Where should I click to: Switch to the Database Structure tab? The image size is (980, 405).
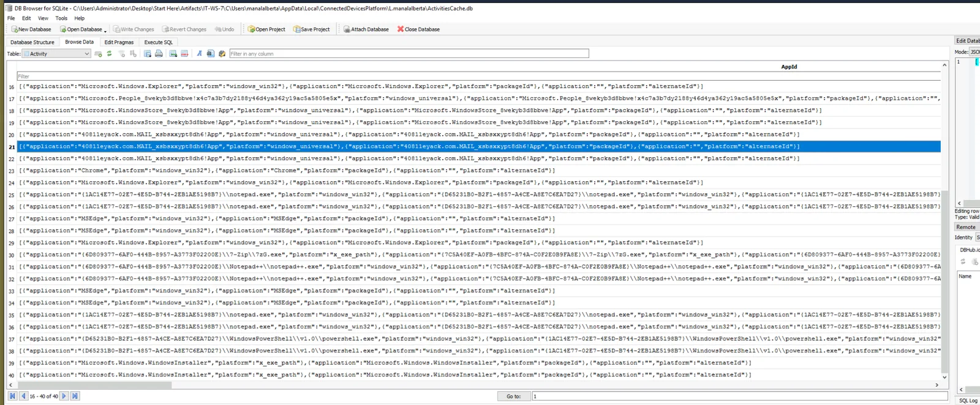pyautogui.click(x=32, y=42)
